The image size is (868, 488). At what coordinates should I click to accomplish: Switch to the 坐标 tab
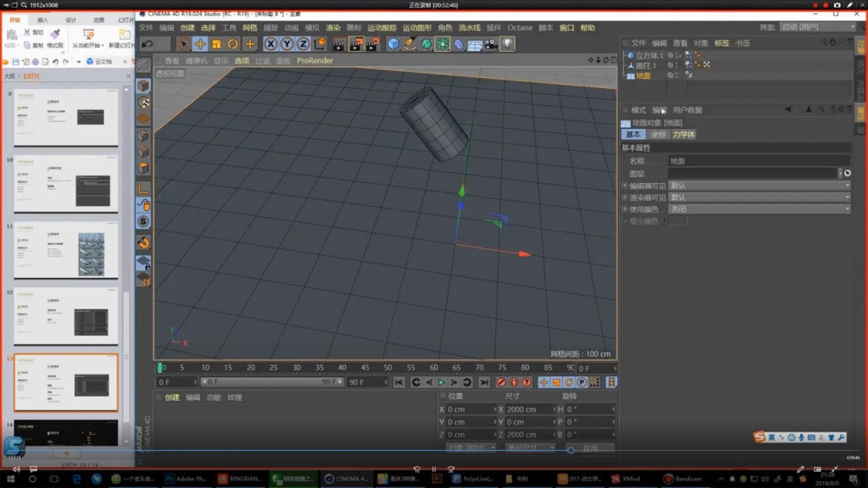coord(659,134)
